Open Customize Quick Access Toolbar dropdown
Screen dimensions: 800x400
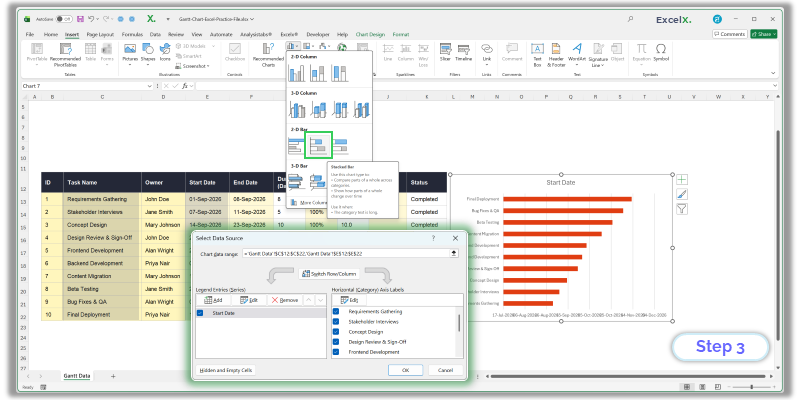pyautogui.click(x=168, y=19)
